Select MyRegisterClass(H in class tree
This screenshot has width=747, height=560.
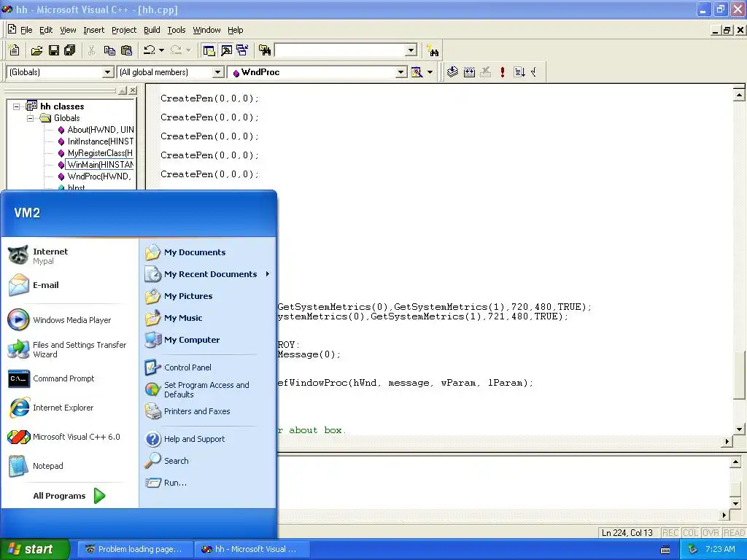[x=100, y=153]
